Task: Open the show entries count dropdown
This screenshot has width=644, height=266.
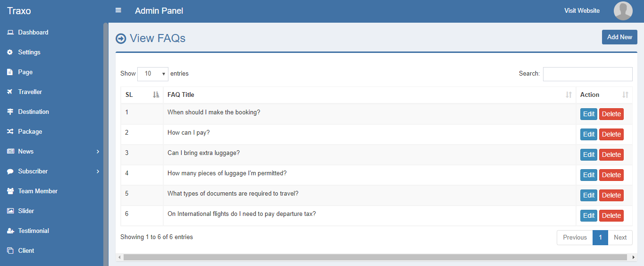Action: pos(152,74)
